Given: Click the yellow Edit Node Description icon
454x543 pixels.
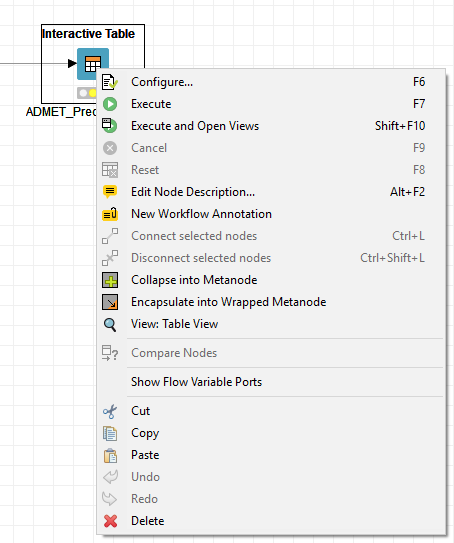Looking at the screenshot, I should tap(110, 192).
